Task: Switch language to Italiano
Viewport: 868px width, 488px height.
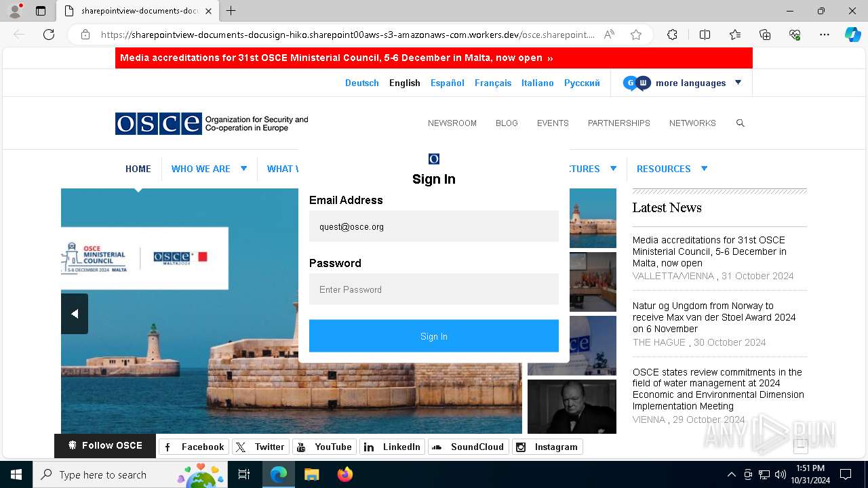Action: [x=538, y=83]
